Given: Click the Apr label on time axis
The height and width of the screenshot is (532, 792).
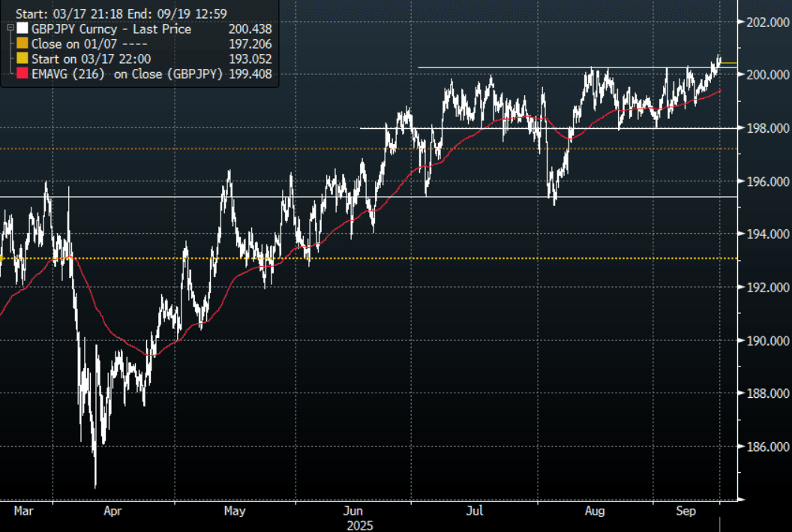Looking at the screenshot, I should coord(112,512).
